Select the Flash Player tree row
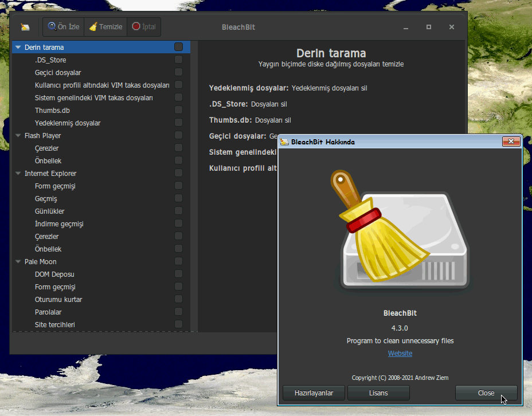This screenshot has height=416, width=532. coord(101,135)
